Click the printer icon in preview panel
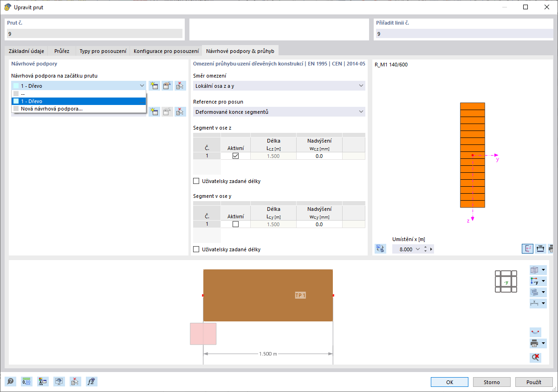 click(x=534, y=344)
